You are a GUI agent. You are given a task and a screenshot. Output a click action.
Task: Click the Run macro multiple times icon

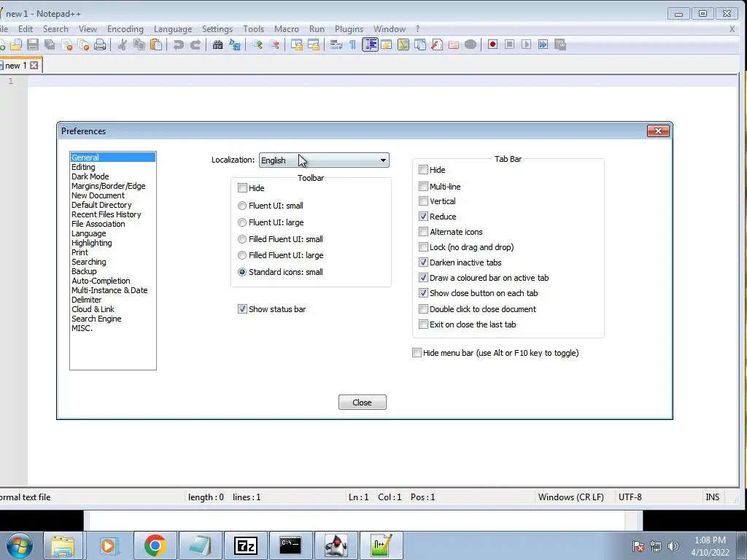coord(543,44)
